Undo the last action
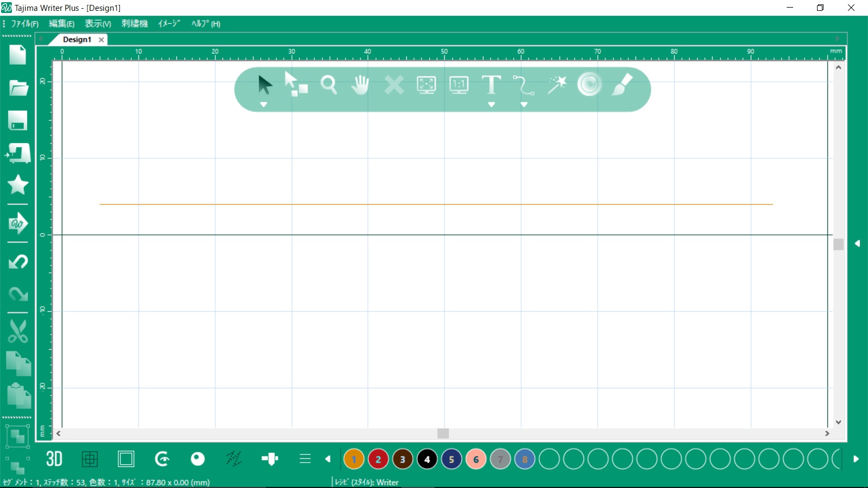The height and width of the screenshot is (488, 868). (x=18, y=262)
